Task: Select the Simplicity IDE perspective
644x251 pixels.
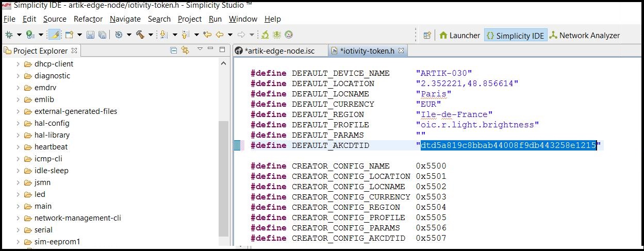Action: point(515,35)
